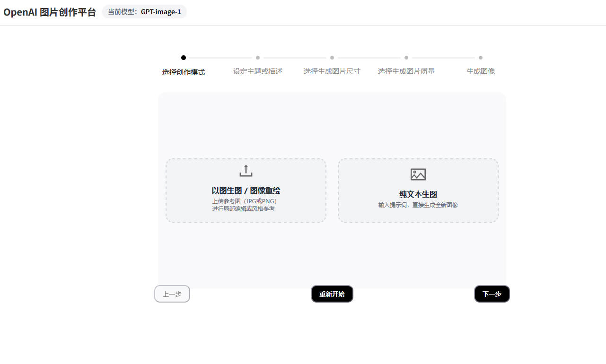
Task: Jump to the 设定主题或描述 step label
Action: (x=258, y=71)
